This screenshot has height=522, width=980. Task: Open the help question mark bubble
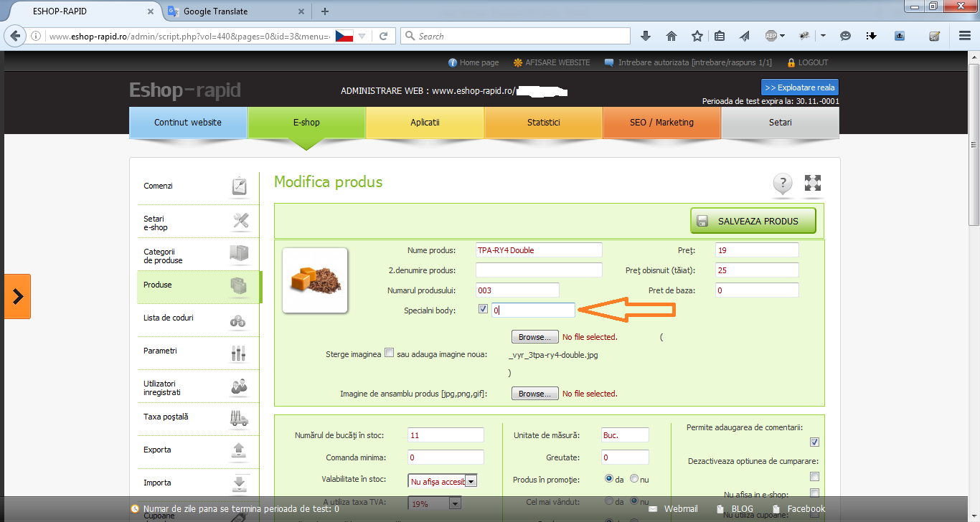point(782,184)
